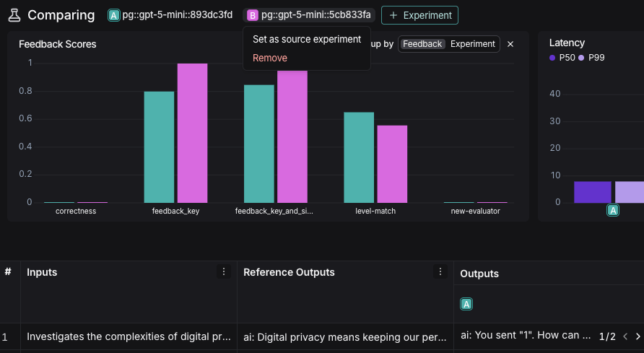Click dark purple P50 latency bar
Viewport: 644px width, 353px height.
click(592, 192)
